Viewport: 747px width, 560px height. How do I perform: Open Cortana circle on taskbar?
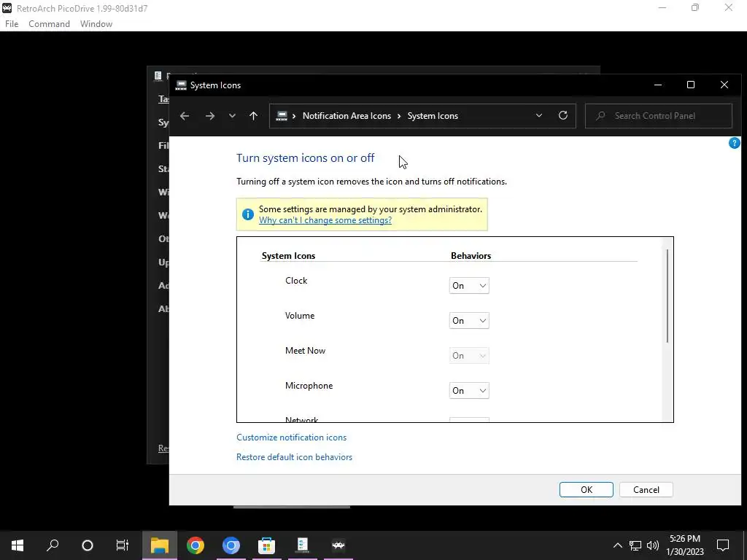click(x=88, y=545)
